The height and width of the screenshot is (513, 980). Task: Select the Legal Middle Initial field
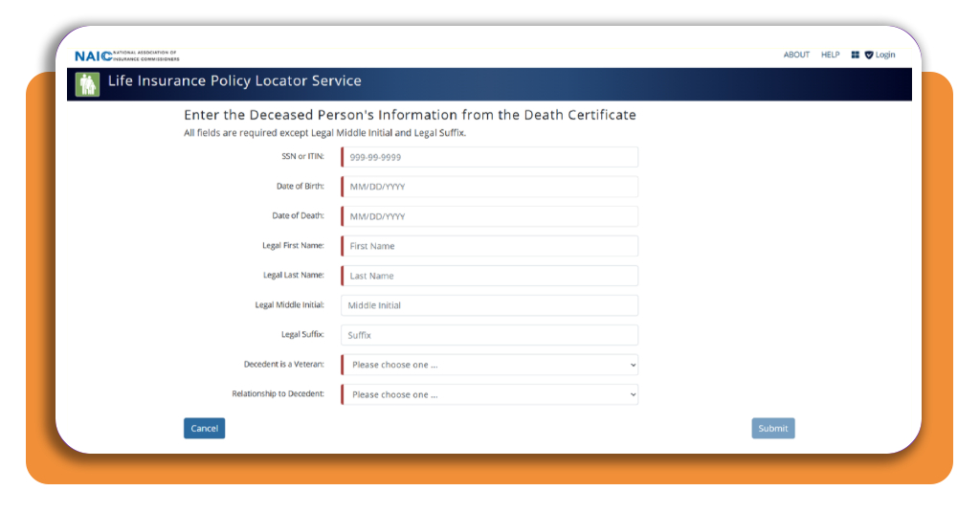pos(489,305)
